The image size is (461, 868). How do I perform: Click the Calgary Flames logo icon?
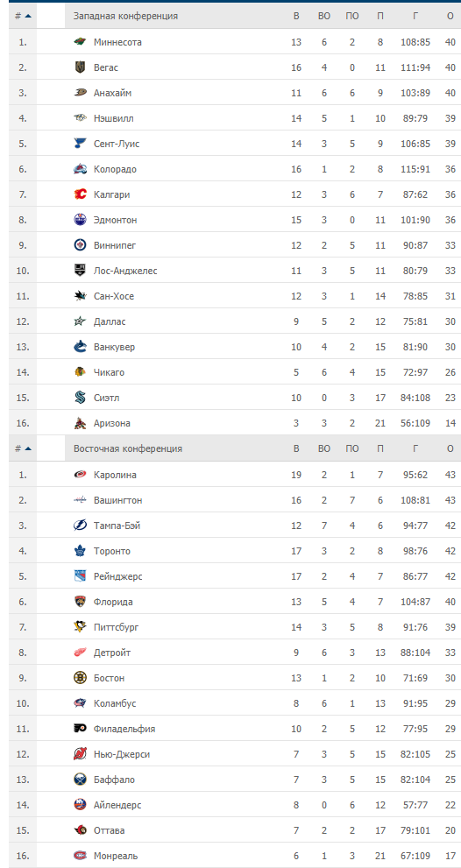(x=81, y=194)
